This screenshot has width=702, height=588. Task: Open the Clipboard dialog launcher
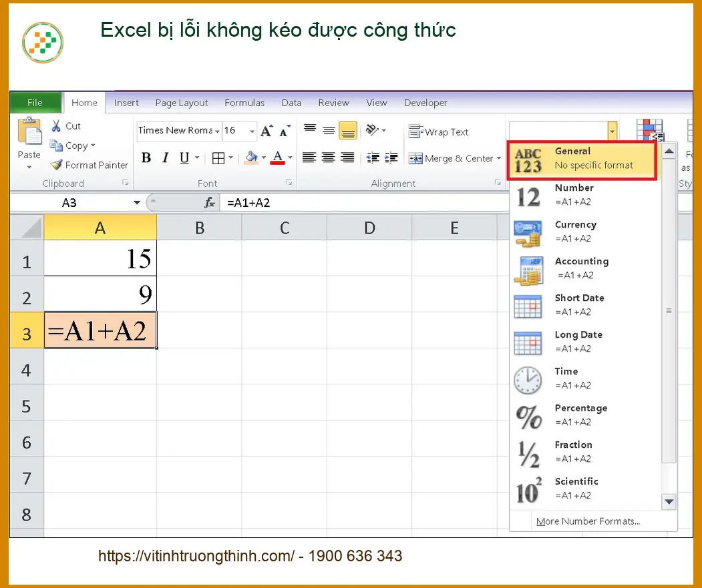126,183
